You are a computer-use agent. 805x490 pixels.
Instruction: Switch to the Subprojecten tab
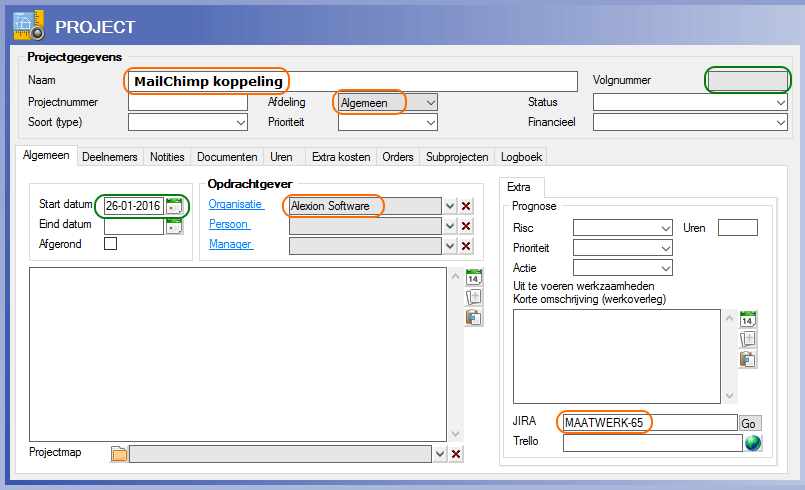457,157
